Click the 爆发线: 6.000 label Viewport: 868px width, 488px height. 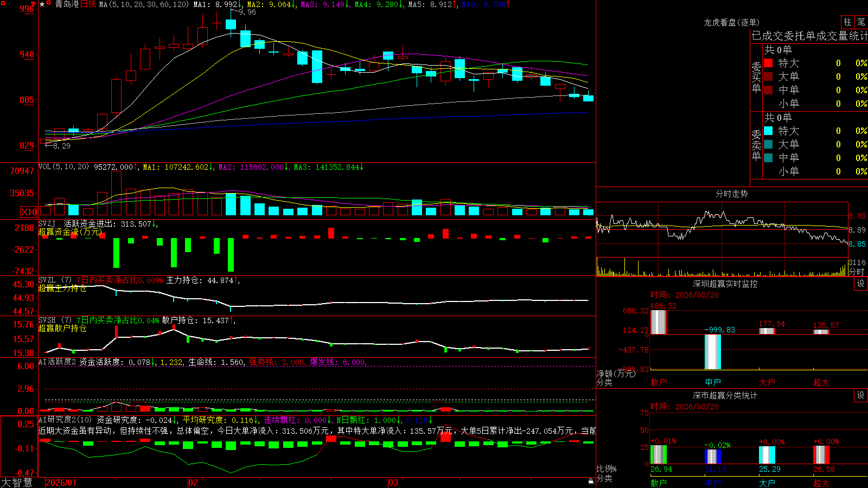tap(337, 362)
